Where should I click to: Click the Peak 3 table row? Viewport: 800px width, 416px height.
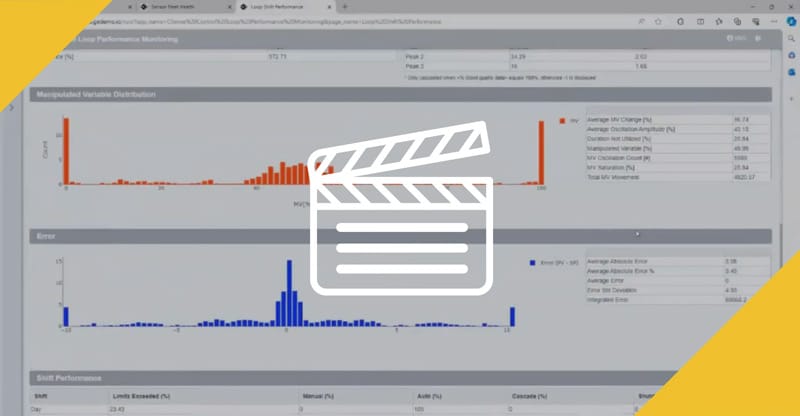(587, 66)
